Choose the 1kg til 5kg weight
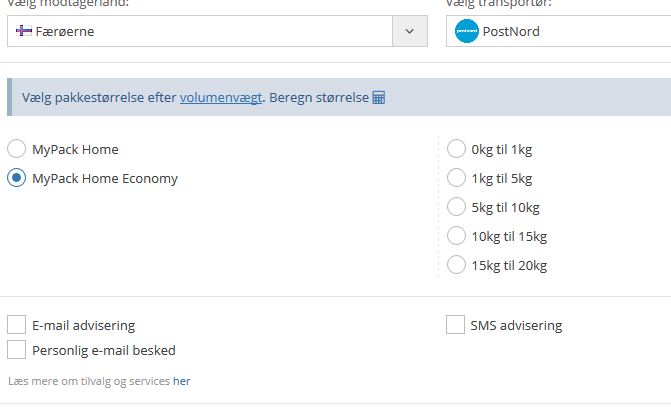This screenshot has width=671, height=410. point(456,178)
